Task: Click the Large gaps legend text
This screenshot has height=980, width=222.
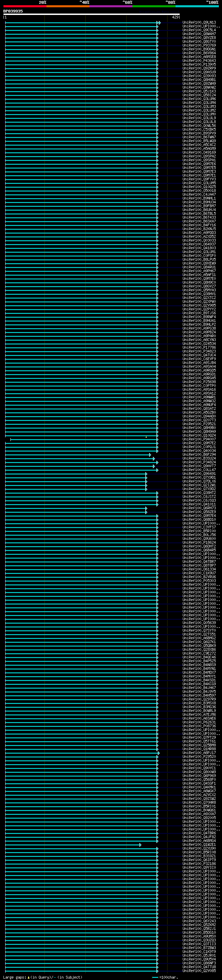Action: pyautogui.click(x=43, y=977)
